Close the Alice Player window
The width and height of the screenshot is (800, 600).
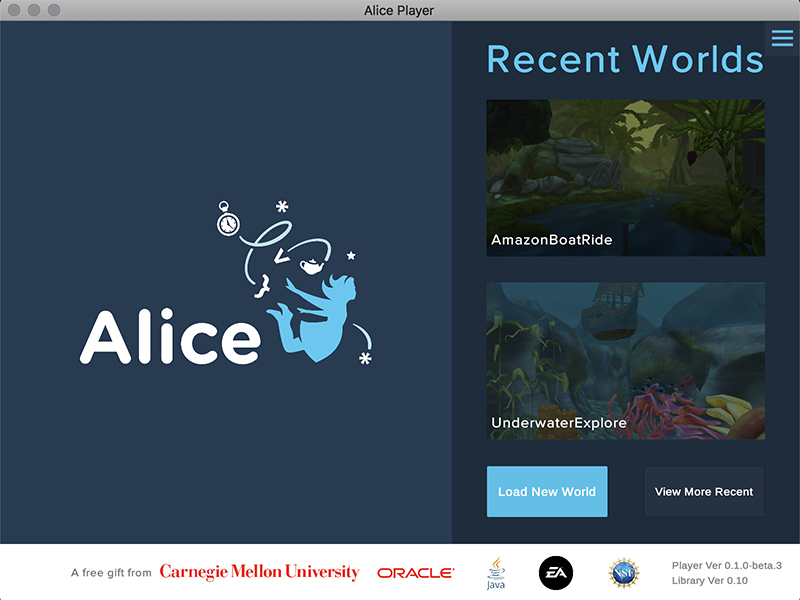coord(14,10)
